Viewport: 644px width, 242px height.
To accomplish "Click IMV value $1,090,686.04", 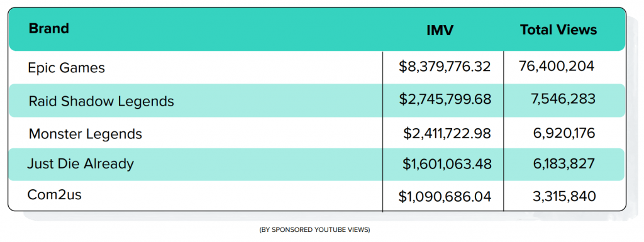I will click(445, 197).
